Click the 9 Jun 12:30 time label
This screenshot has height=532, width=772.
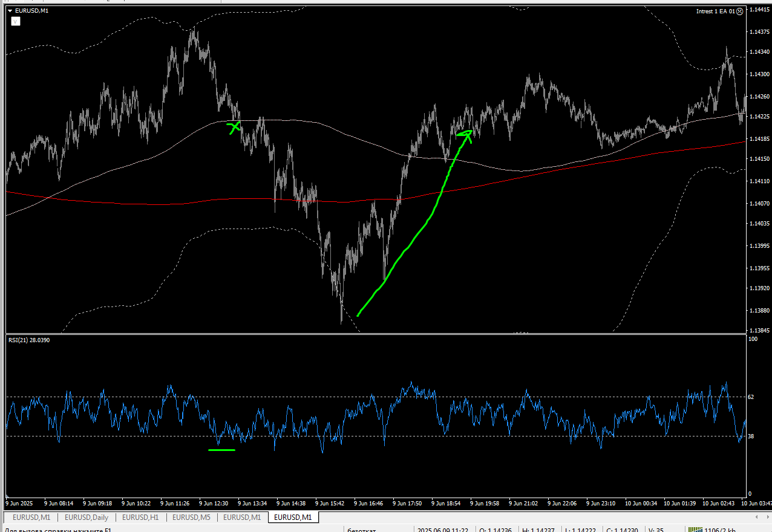(214, 503)
